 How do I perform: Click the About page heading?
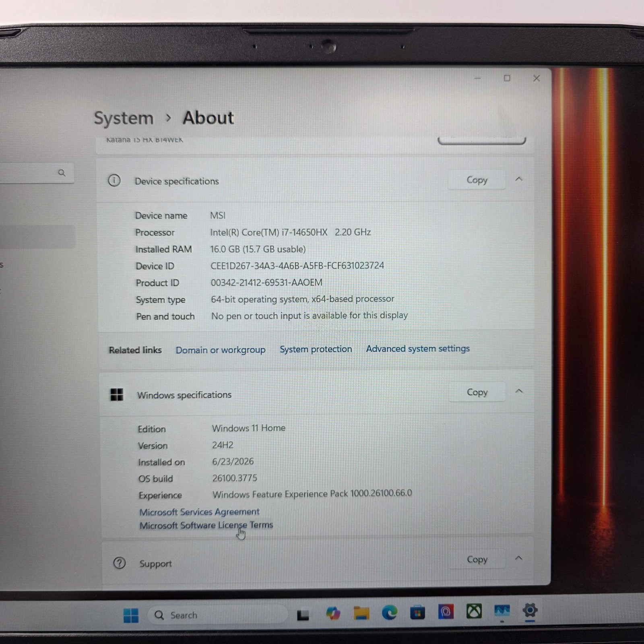click(208, 118)
